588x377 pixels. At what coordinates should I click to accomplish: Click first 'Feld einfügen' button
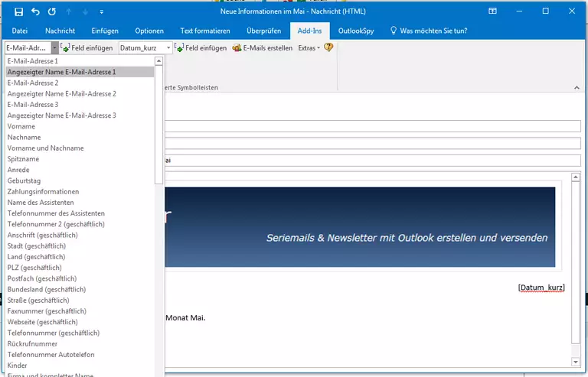[87, 47]
